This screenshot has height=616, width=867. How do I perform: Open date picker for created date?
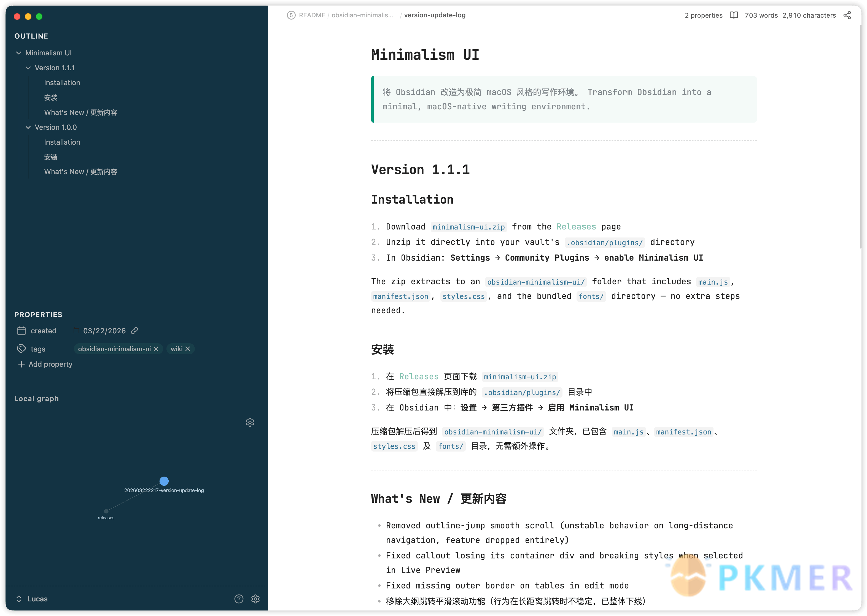(76, 331)
